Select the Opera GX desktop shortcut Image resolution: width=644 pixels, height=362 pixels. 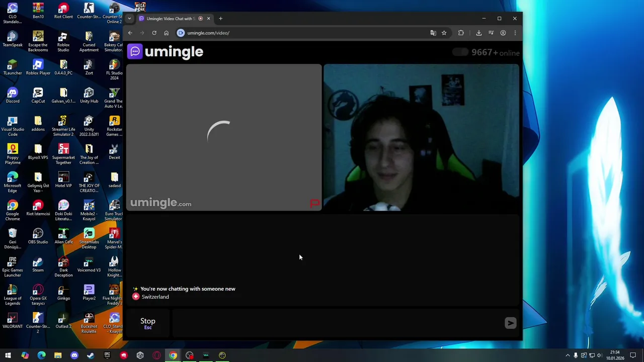point(38,295)
